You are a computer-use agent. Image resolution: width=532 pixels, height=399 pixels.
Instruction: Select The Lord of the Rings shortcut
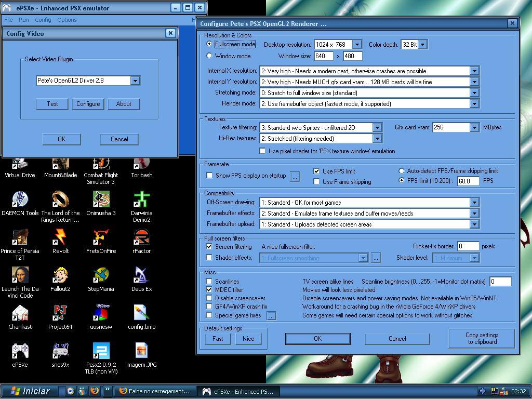tap(60, 207)
